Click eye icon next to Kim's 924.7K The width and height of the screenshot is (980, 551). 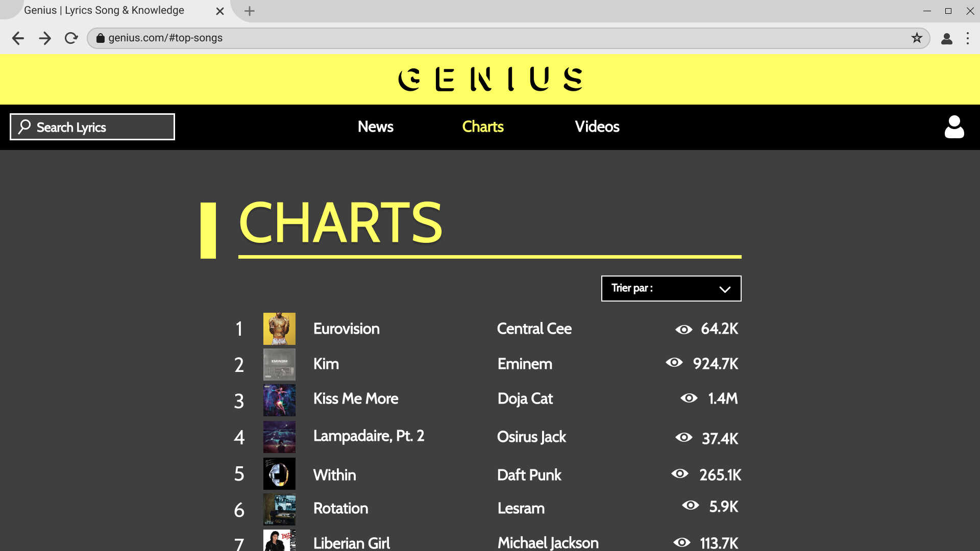(674, 363)
